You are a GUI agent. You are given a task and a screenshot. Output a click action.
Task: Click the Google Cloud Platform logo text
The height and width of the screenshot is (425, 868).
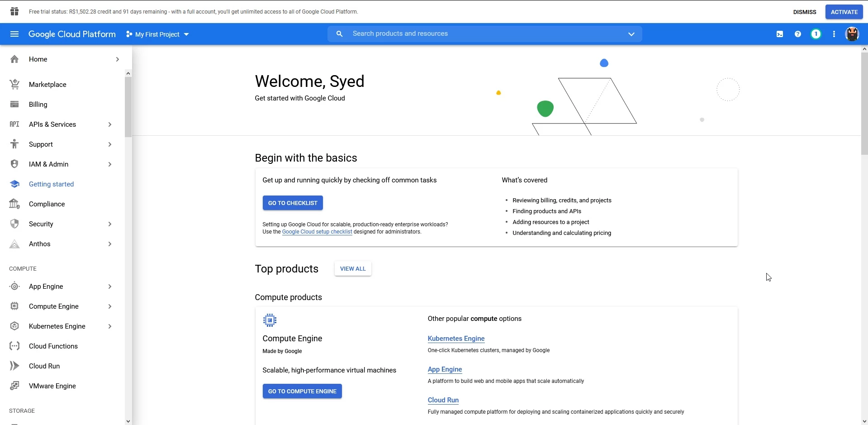(x=72, y=34)
